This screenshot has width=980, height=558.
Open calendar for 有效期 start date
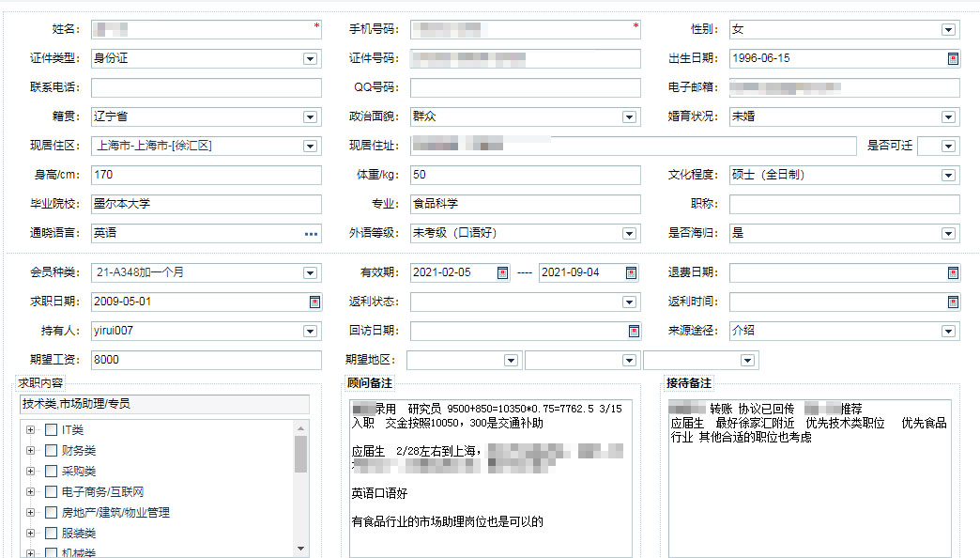pos(502,272)
